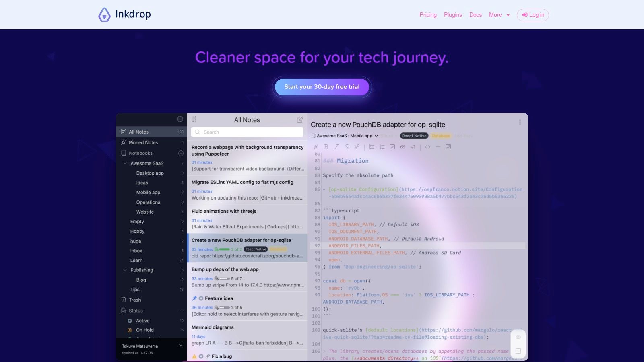
Task: Click the Log in button
Action: tap(533, 15)
